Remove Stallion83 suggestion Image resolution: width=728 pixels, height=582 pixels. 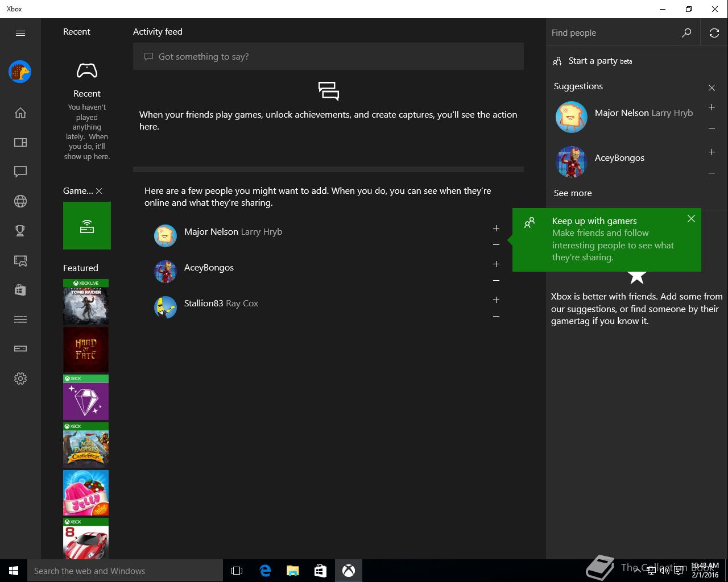(496, 316)
